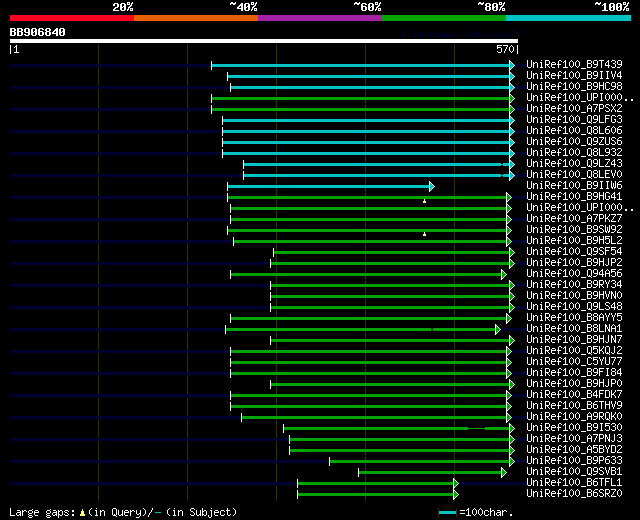Select the UniRef100_B9I530 label
Image resolution: width=640 pixels, height=520 pixels.
tap(574, 428)
